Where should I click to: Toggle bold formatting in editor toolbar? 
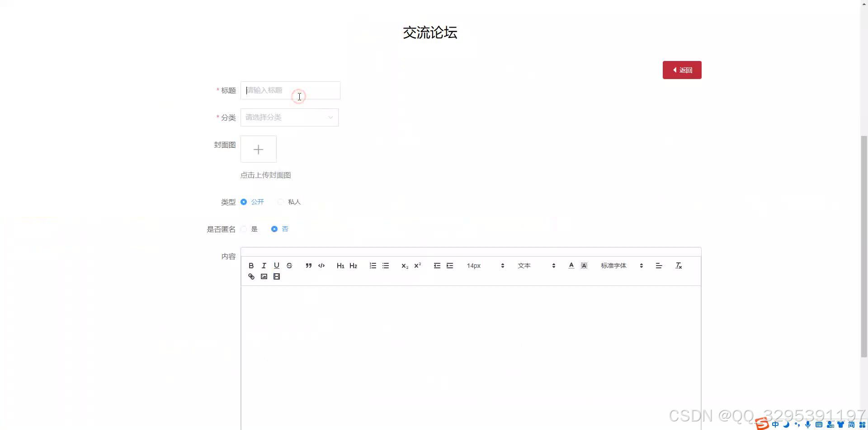point(251,266)
